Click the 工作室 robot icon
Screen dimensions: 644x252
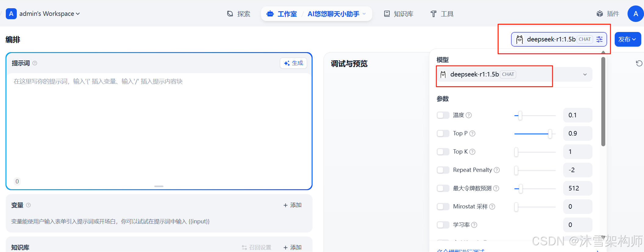pyautogui.click(x=270, y=14)
